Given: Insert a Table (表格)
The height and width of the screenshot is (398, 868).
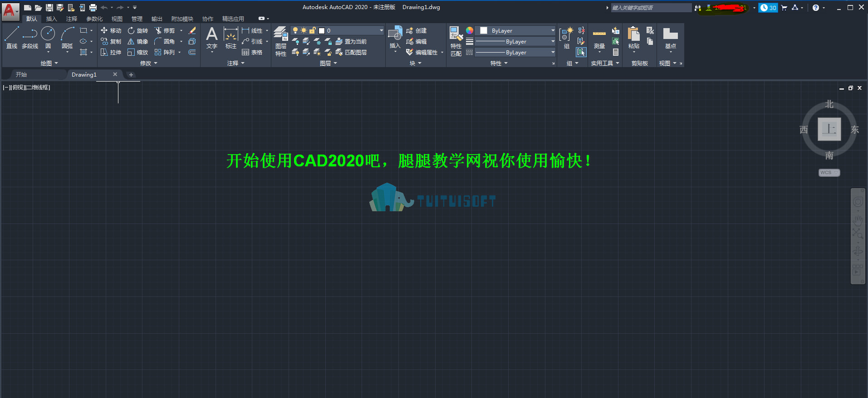Looking at the screenshot, I should pyautogui.click(x=252, y=52).
